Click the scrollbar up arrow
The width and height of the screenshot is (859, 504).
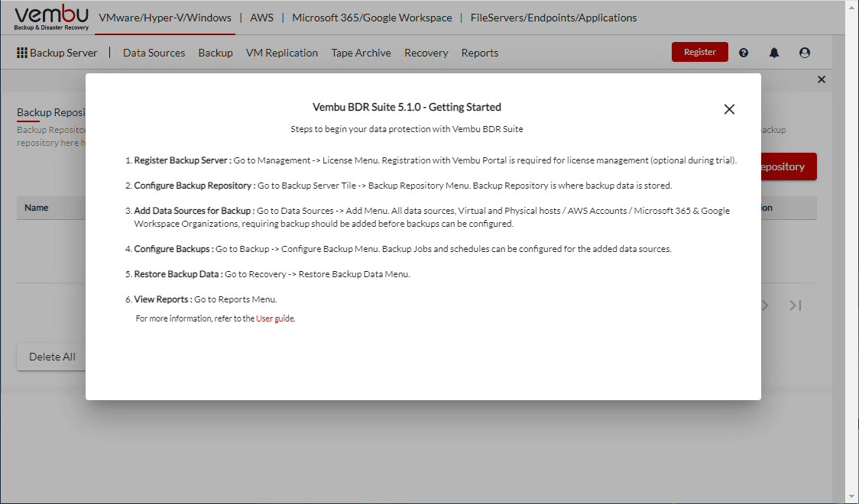851,6
